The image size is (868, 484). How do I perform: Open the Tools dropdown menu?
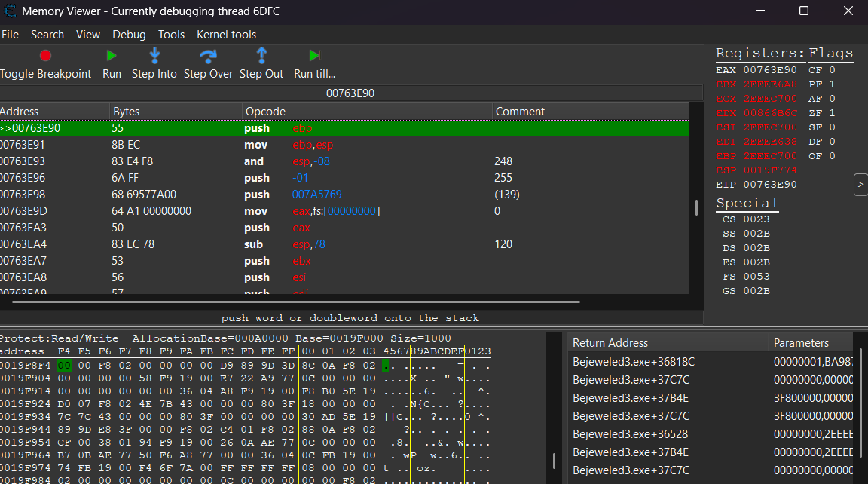pos(171,35)
